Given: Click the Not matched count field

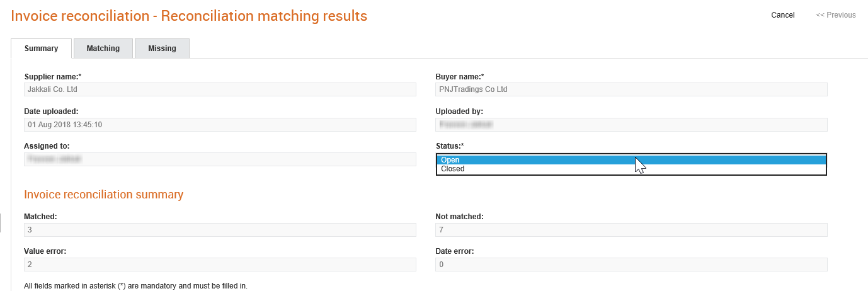Looking at the screenshot, I should point(631,230).
